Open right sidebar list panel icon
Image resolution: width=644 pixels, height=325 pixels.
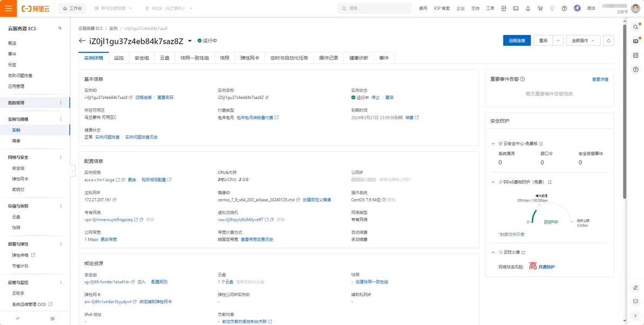click(x=636, y=56)
